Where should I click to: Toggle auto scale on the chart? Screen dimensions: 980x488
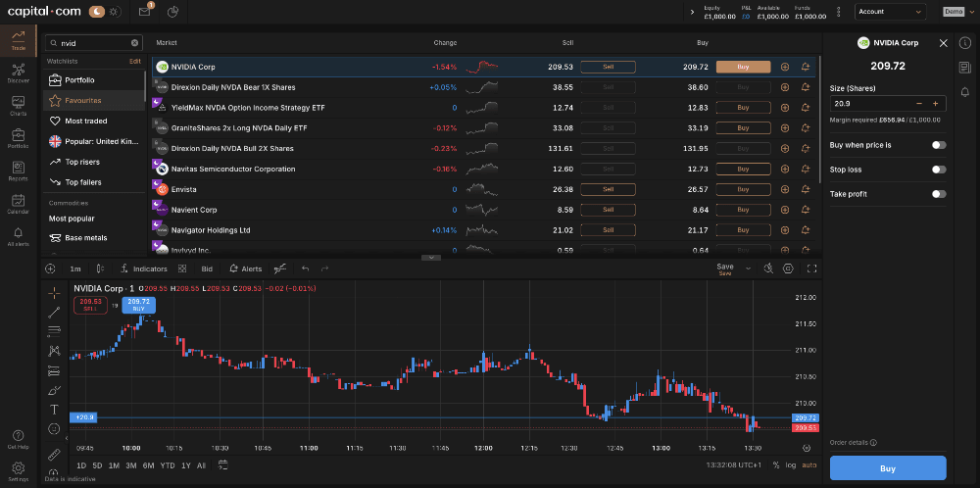point(809,464)
